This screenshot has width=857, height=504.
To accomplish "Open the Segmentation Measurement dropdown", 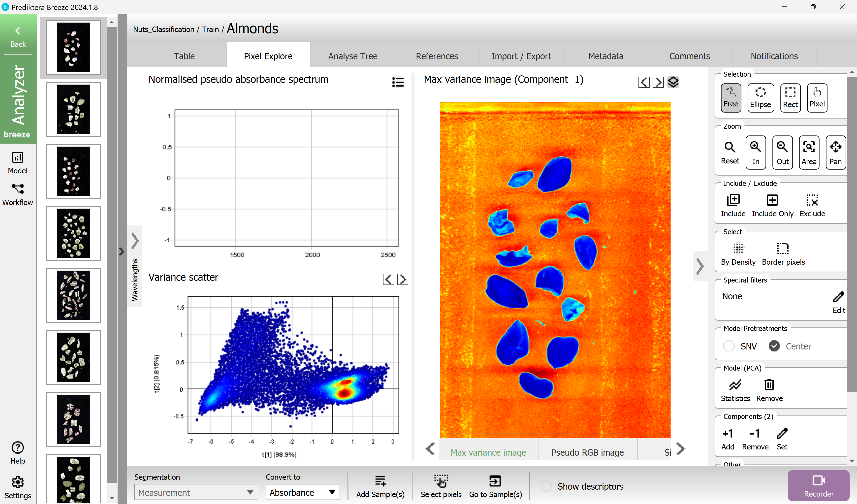I will [x=195, y=492].
